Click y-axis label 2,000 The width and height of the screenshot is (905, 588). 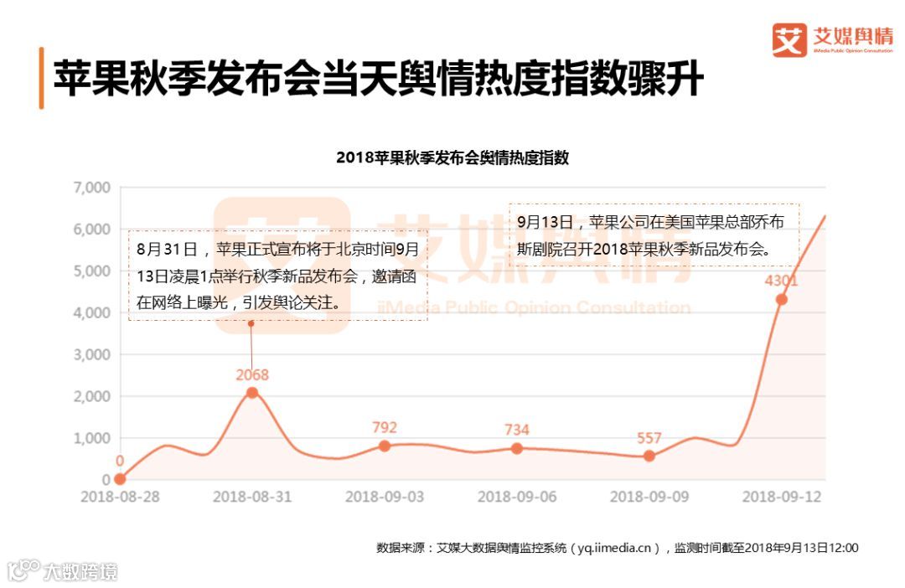92,396
